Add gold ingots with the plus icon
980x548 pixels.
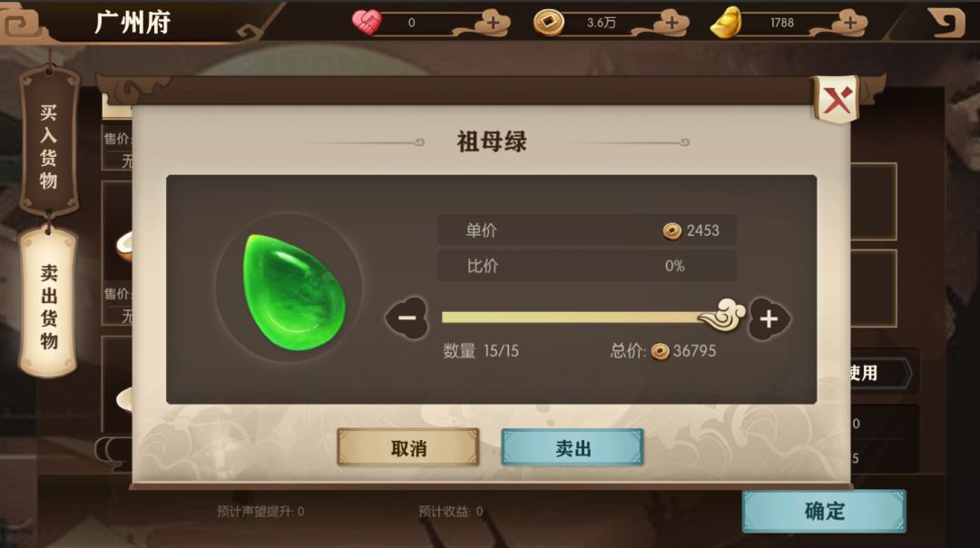point(850,23)
